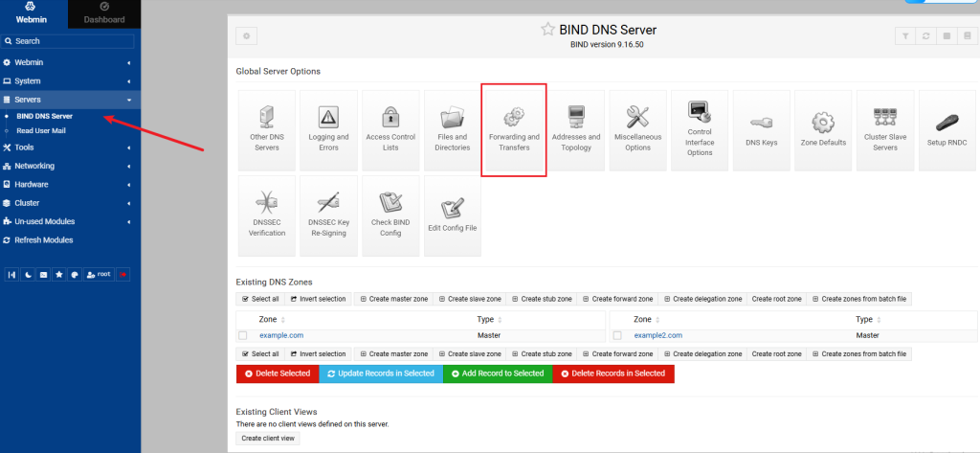Collapse the sidebar navigation menu
Viewport: 980px width, 453px height.
tap(11, 275)
